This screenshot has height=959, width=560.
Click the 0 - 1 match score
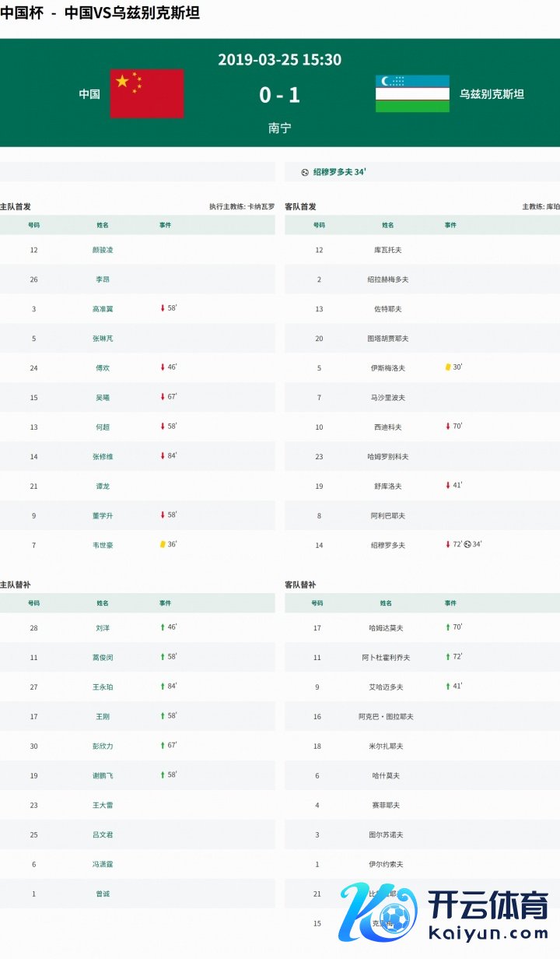coord(279,95)
